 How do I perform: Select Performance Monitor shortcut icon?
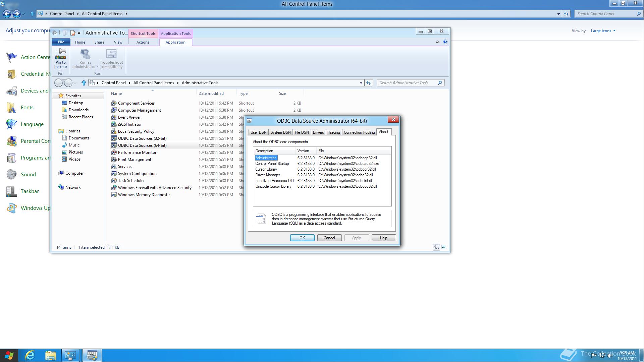click(x=114, y=153)
